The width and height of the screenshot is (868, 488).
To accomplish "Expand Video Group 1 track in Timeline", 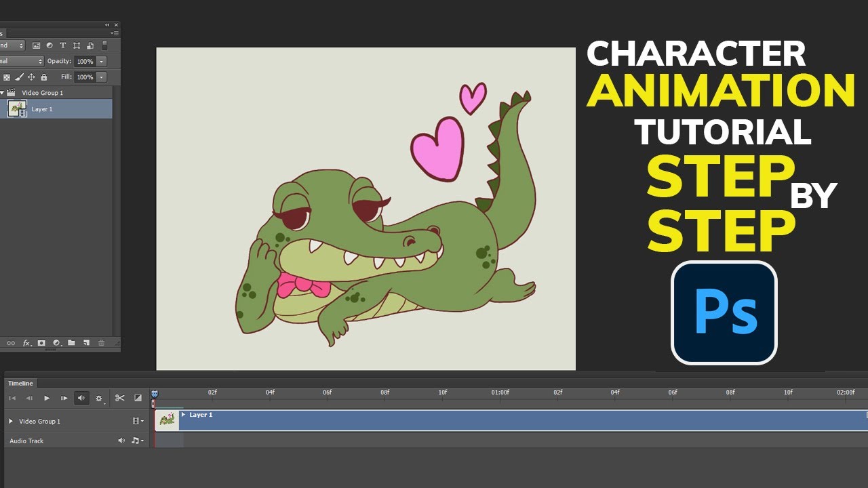I will [10, 421].
